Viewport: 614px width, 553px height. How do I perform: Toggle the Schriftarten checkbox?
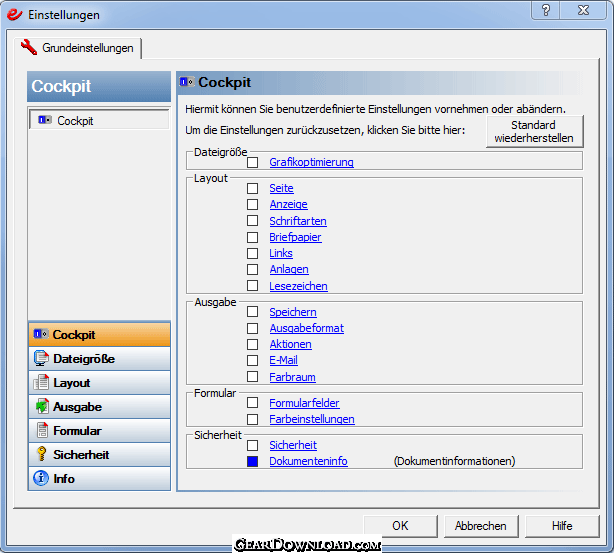[253, 221]
